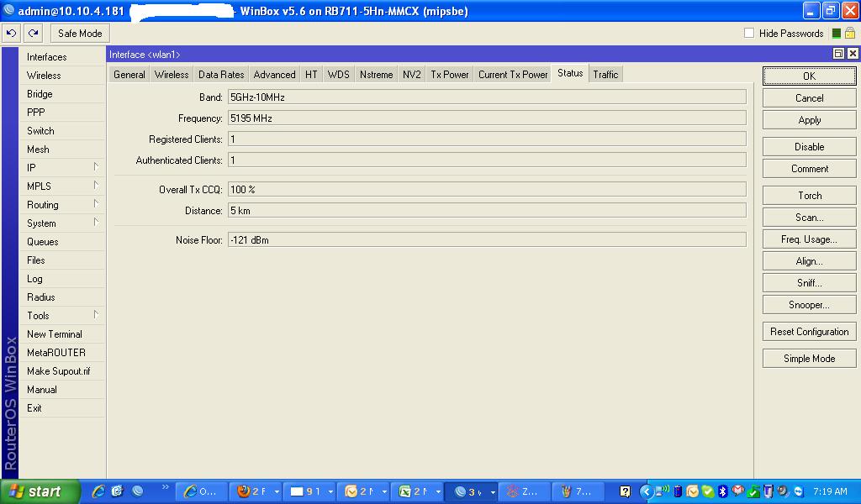
Task: Click Make Supout.rif in sidebar
Action: [x=61, y=370]
